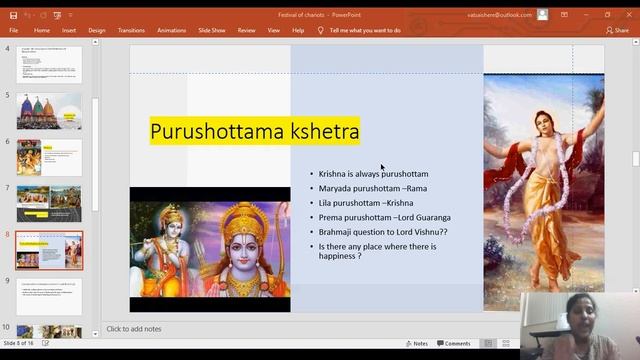
Task: Select the Krishna and Rama picture on slide
Action: point(210,249)
